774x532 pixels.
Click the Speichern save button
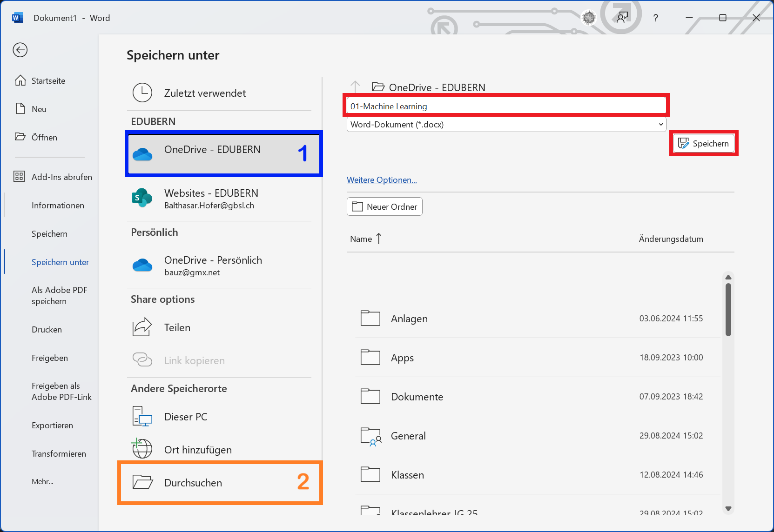click(704, 143)
